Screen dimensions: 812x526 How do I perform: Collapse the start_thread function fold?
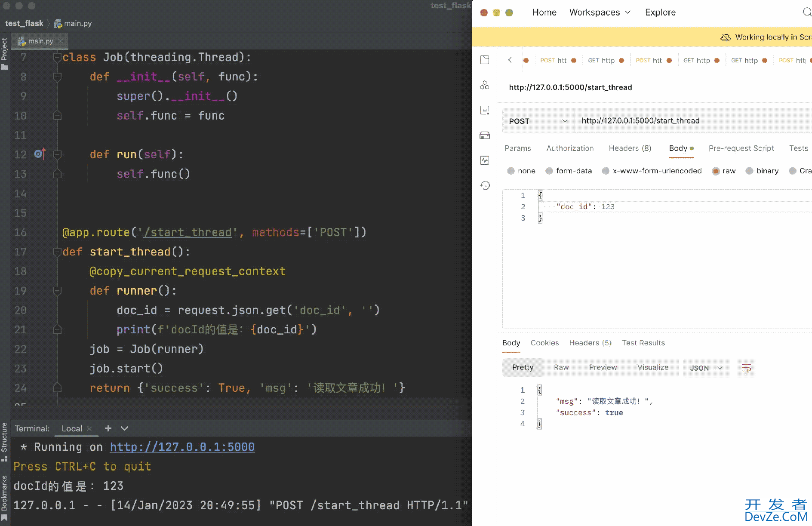tap(57, 252)
